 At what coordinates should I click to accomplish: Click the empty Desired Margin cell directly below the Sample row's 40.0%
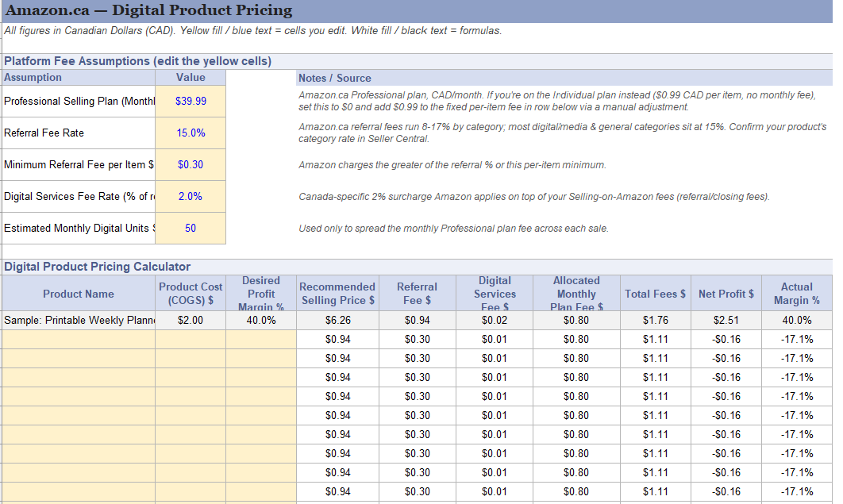260,339
